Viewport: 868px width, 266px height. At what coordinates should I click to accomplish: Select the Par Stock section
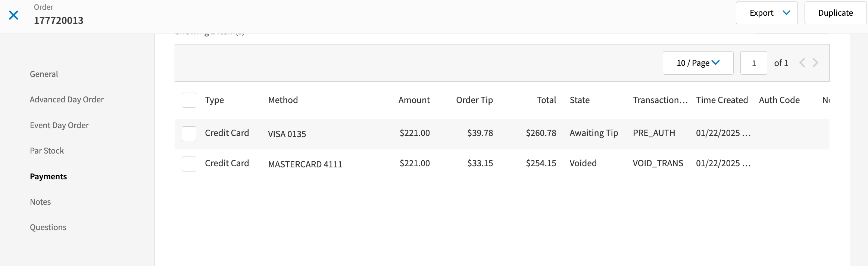coord(47,150)
